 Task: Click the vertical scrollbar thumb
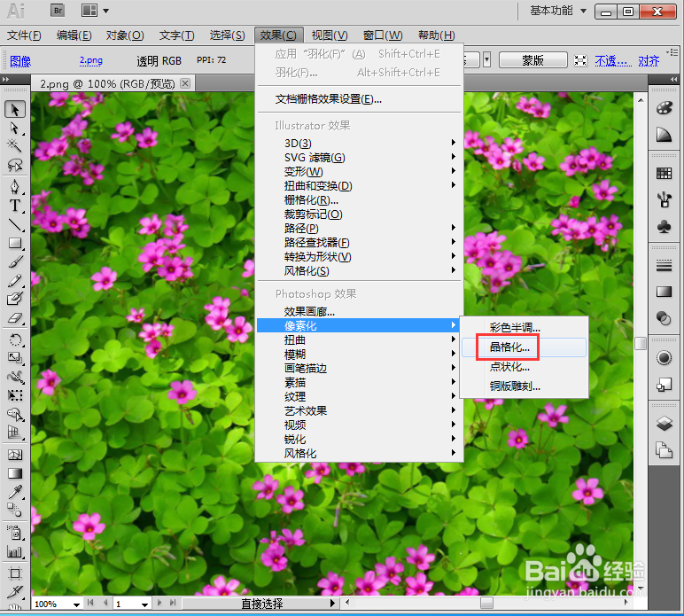pos(641,343)
